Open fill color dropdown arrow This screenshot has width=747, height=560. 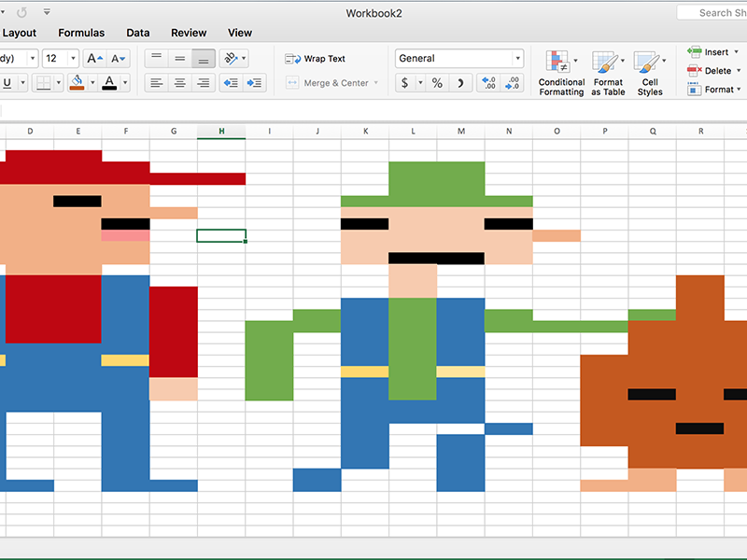[x=92, y=83]
